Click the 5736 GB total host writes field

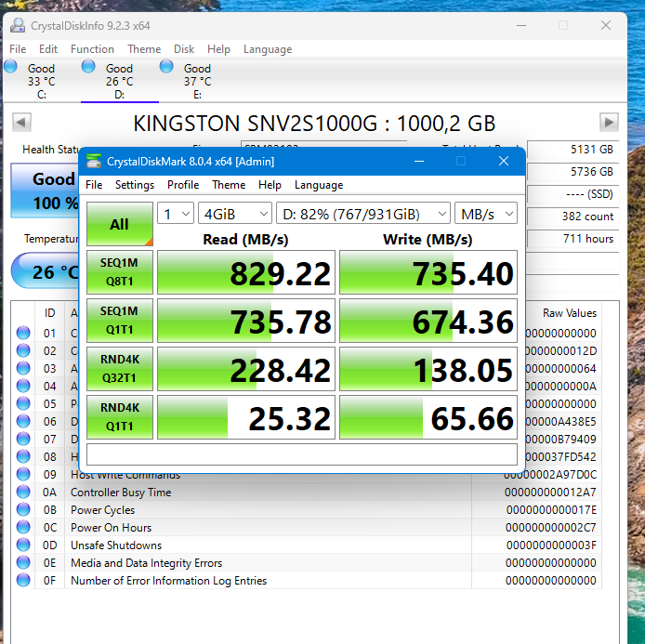pyautogui.click(x=573, y=172)
